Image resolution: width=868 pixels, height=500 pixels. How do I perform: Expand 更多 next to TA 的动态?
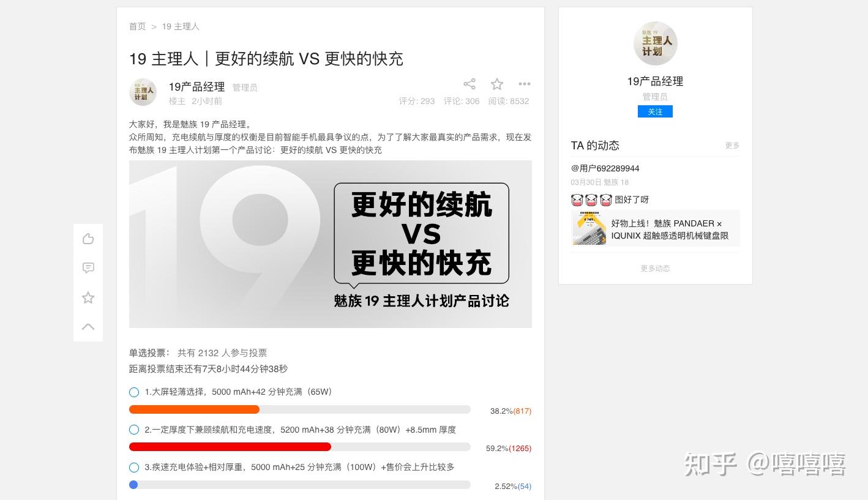(732, 146)
